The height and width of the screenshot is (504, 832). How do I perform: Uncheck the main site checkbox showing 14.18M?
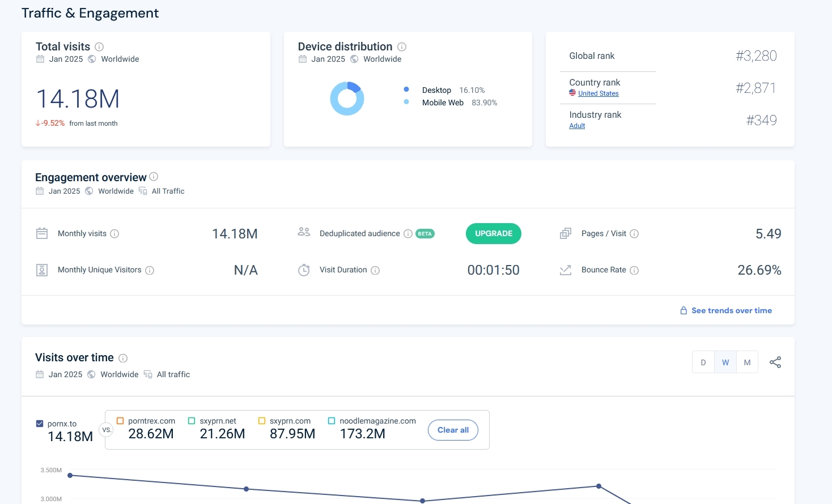40,424
